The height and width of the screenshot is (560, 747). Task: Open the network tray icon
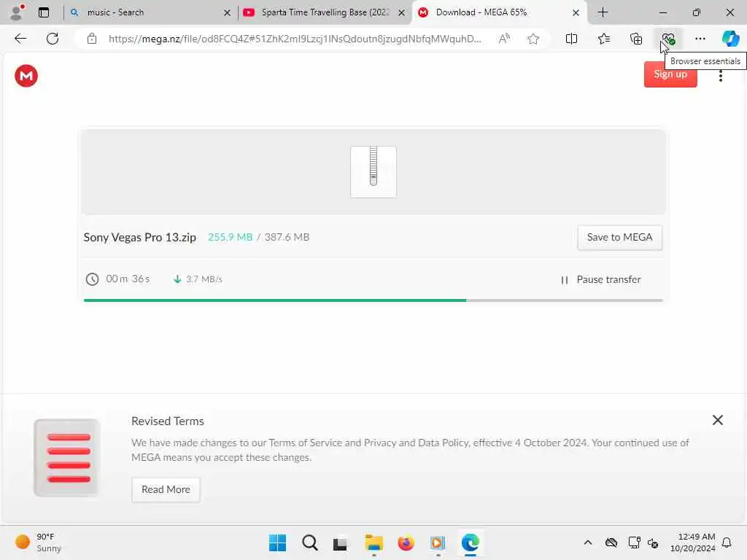pyautogui.click(x=634, y=542)
